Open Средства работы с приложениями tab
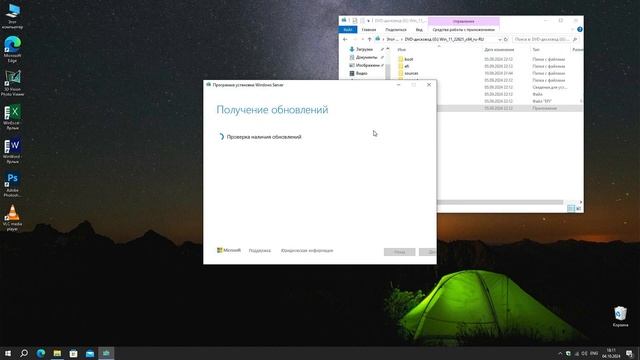The height and width of the screenshot is (360, 640). click(x=463, y=29)
